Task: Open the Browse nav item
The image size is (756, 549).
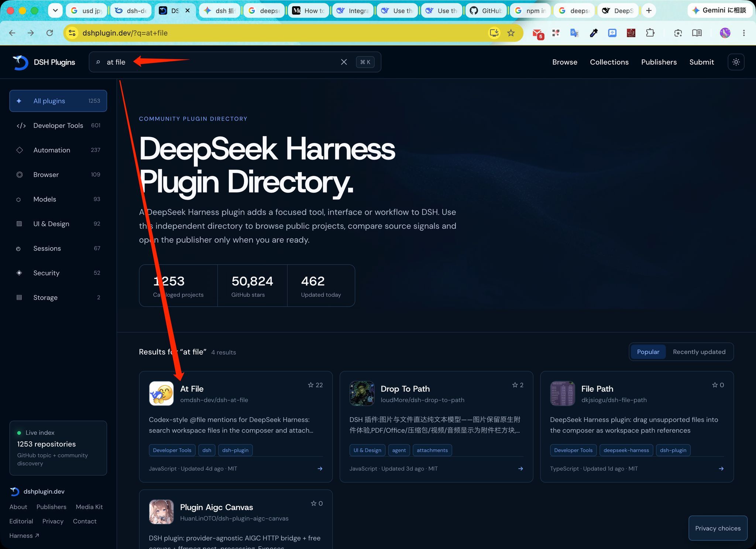Action: tap(565, 62)
